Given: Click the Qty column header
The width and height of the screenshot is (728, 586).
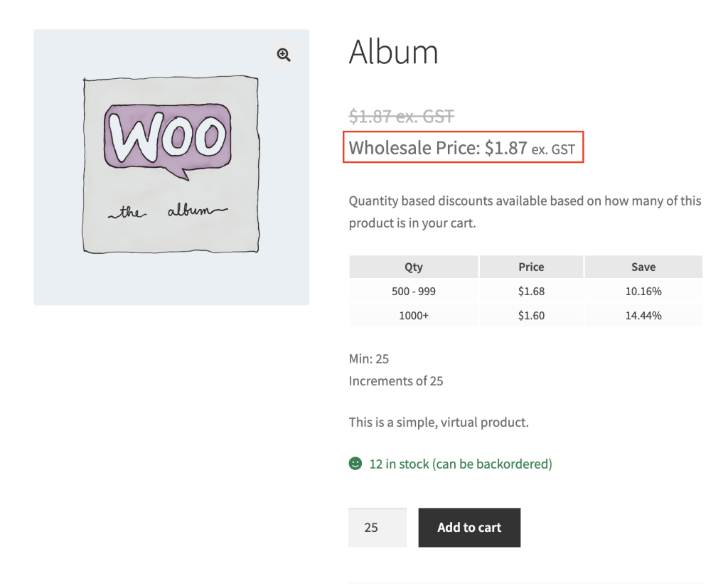Looking at the screenshot, I should click(413, 267).
